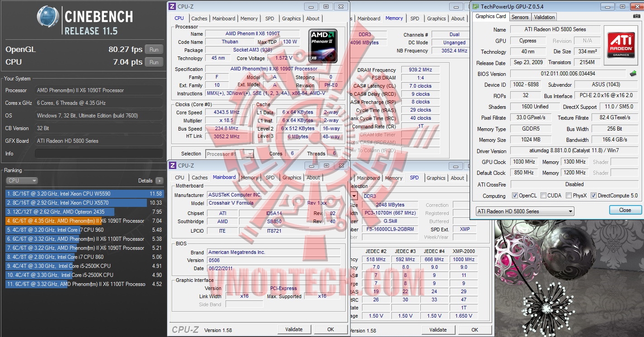Click the DRAM Frequency 939.2 MHz value
Viewport: 644px width, 337px height.
point(419,70)
